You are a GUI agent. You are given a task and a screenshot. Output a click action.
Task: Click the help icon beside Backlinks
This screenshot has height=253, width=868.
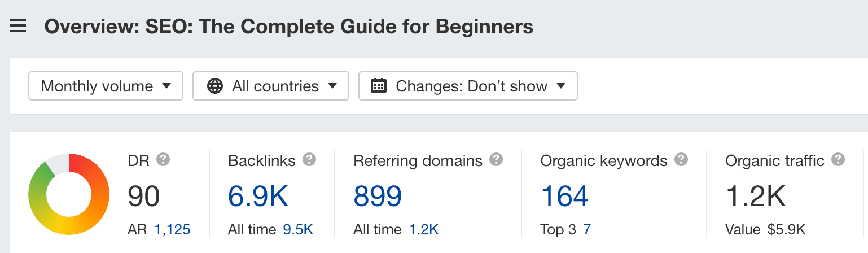pyautogui.click(x=309, y=160)
